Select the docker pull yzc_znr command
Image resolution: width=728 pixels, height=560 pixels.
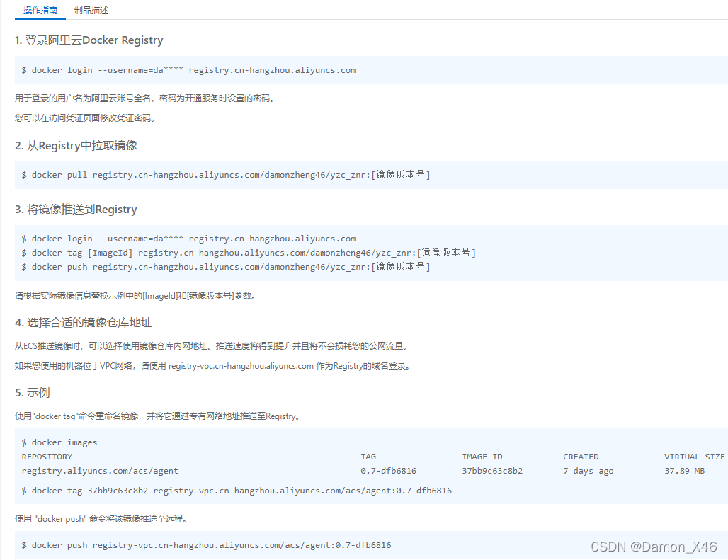(x=226, y=175)
